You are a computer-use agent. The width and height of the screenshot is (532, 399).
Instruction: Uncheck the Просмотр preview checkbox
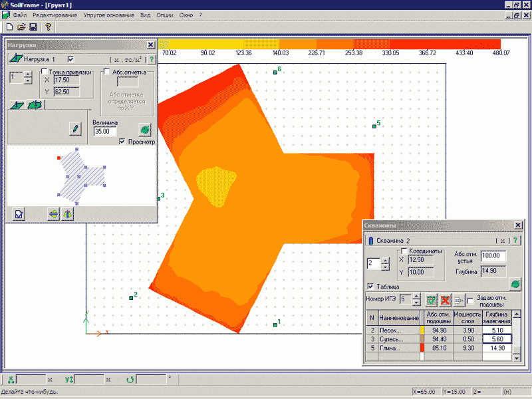[x=122, y=142]
